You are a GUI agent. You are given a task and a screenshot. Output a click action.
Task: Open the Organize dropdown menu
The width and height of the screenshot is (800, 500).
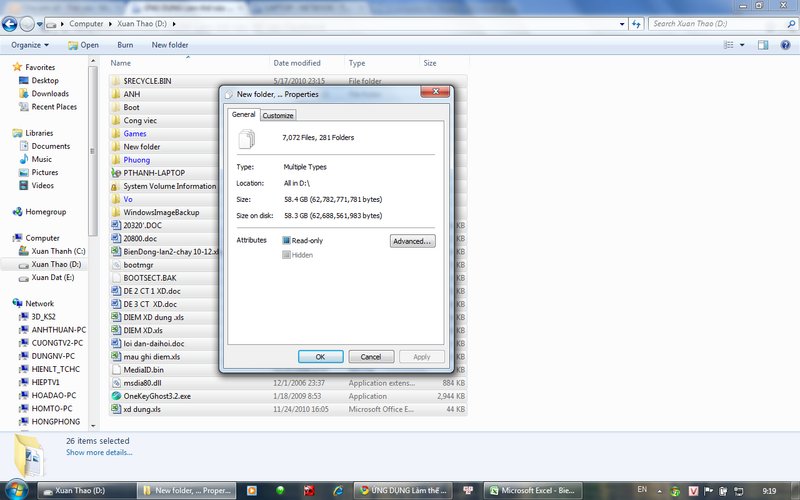[x=30, y=45]
